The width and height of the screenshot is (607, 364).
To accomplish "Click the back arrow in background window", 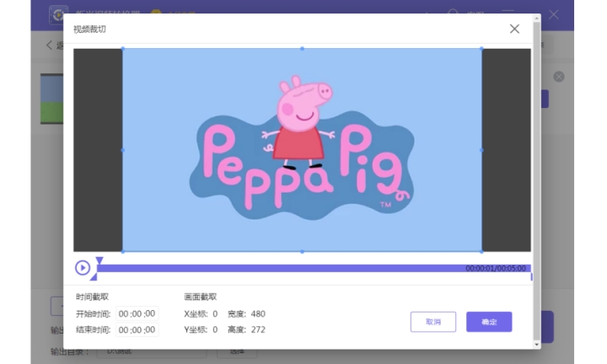I will click(49, 45).
